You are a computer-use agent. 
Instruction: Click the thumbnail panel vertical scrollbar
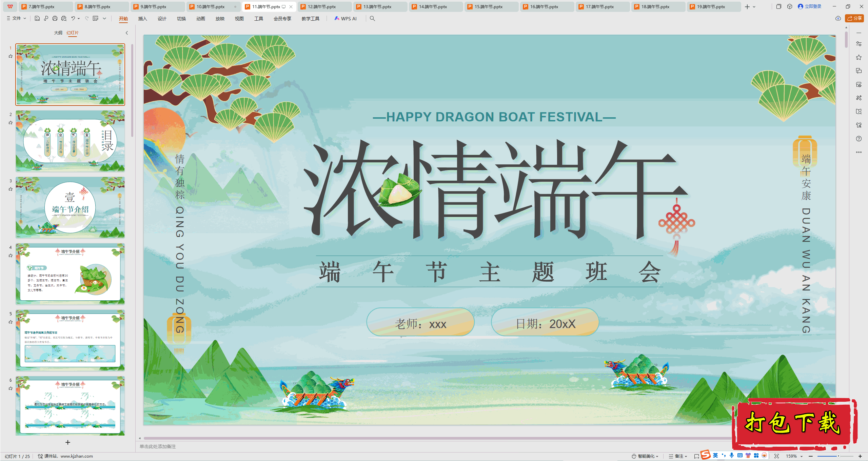(132, 90)
